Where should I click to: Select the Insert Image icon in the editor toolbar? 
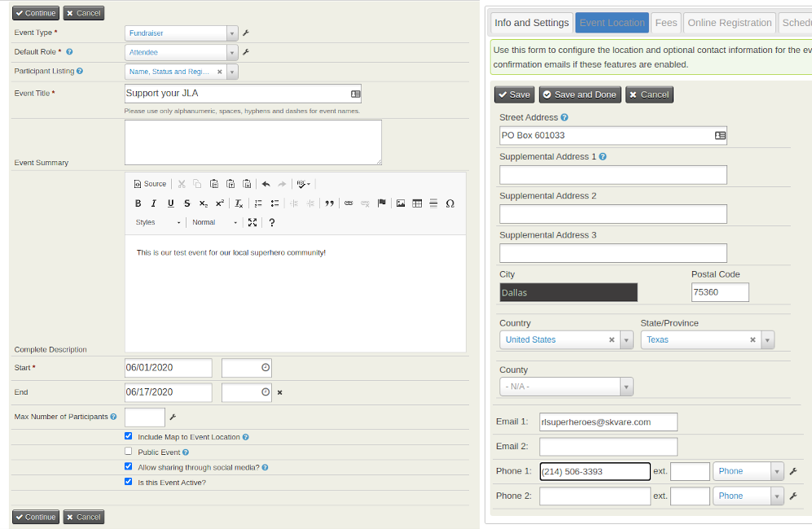pos(401,203)
